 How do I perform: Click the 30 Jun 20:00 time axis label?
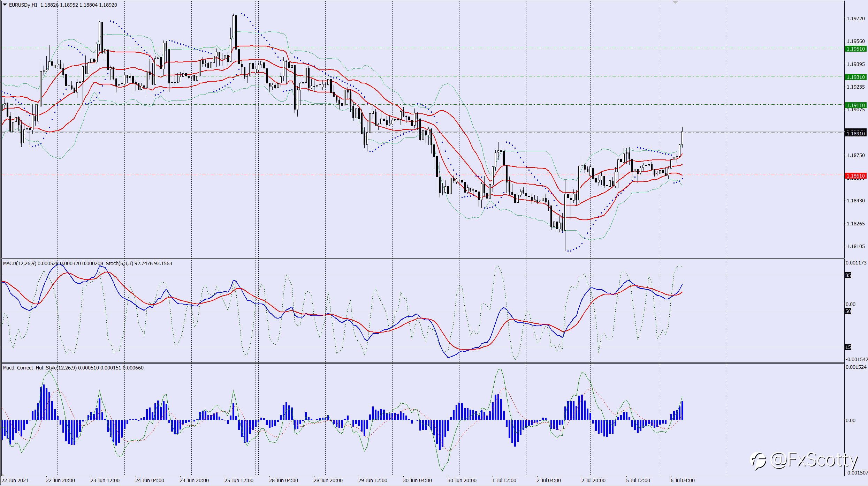pos(462,480)
